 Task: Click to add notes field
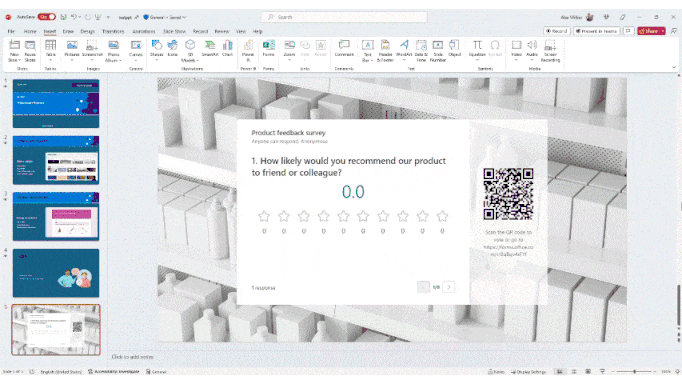click(x=133, y=357)
